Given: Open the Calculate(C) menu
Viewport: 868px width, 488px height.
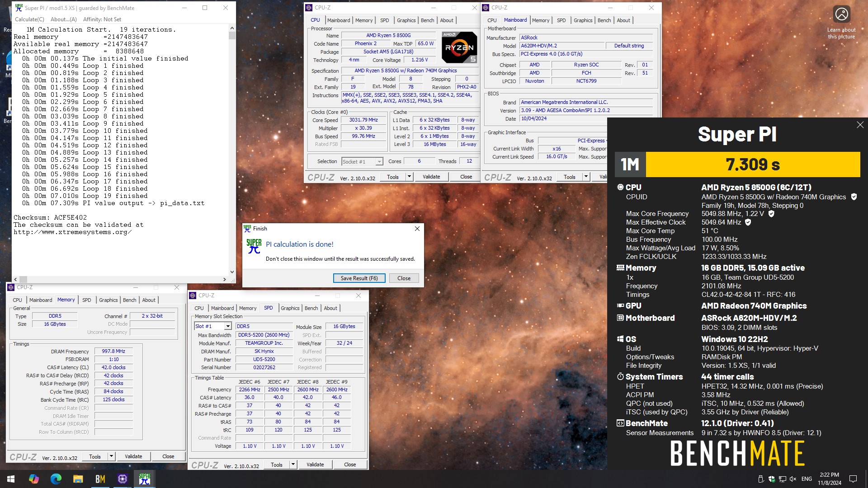Looking at the screenshot, I should 29,19.
